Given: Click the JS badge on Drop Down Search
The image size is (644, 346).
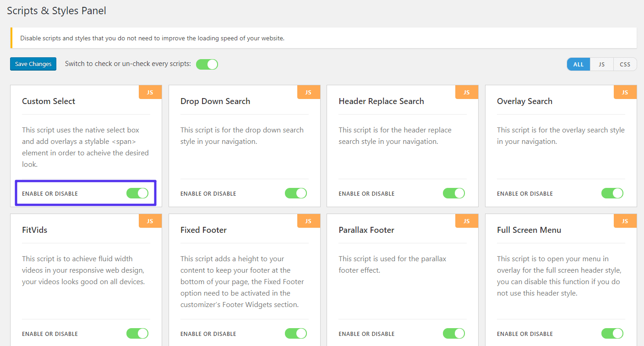Looking at the screenshot, I should (309, 92).
